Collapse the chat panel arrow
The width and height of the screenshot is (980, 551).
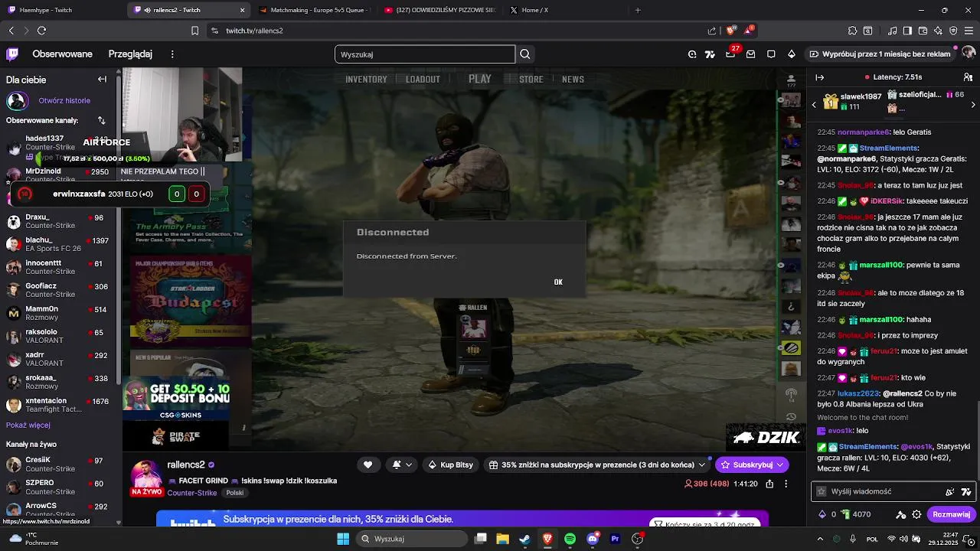pyautogui.click(x=819, y=77)
